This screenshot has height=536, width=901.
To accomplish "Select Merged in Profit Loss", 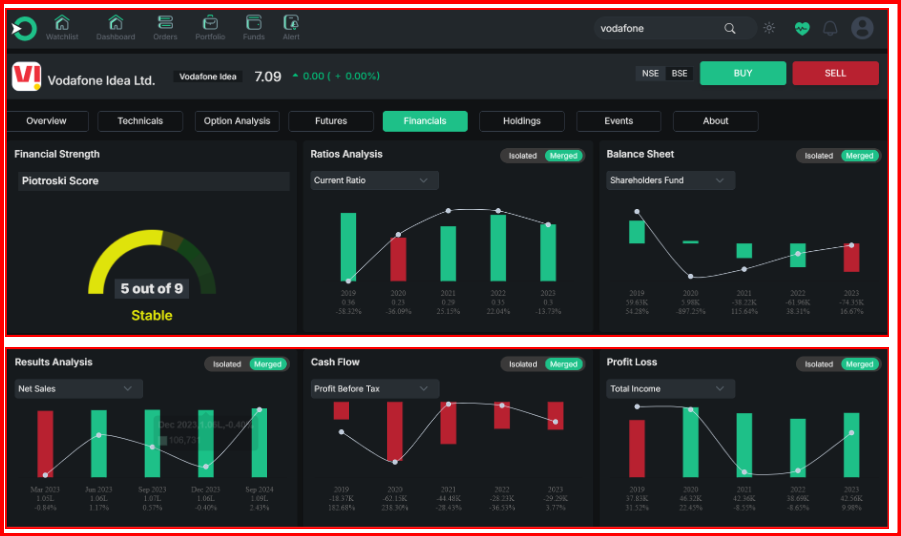I will (860, 364).
